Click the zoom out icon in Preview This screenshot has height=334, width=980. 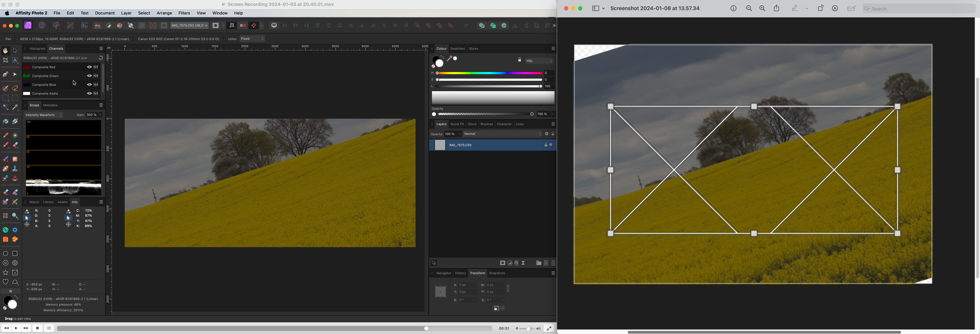click(x=749, y=8)
